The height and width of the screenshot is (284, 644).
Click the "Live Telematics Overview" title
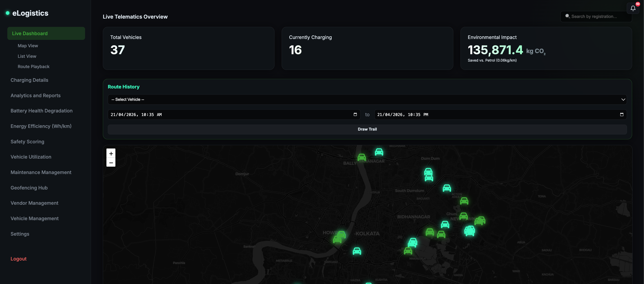coord(135,17)
